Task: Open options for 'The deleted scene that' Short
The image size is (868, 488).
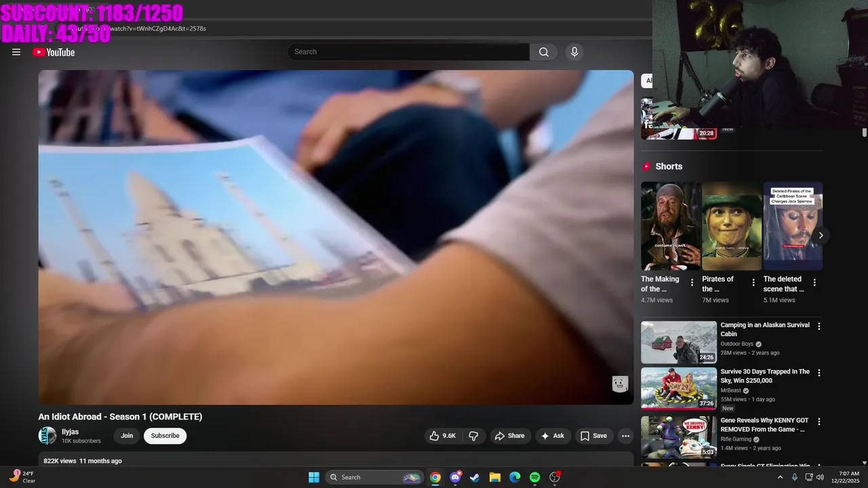Action: pyautogui.click(x=814, y=283)
